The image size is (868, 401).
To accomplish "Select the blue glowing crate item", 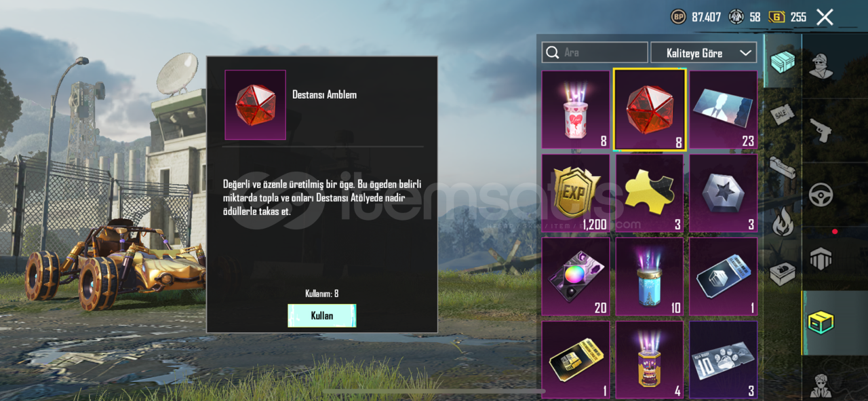I will [650, 277].
